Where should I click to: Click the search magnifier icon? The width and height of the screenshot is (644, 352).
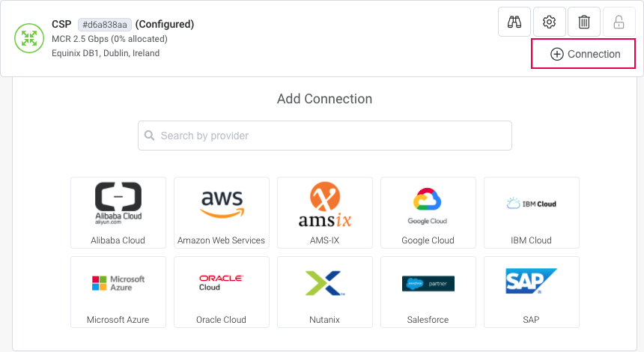pos(151,136)
